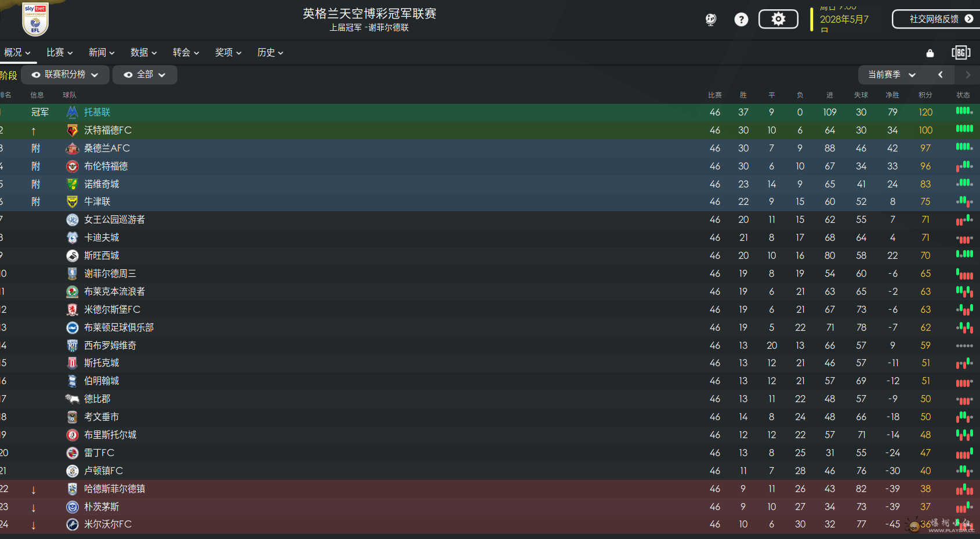Open the 转会 menu
The width and height of the screenshot is (980, 539).
point(186,53)
